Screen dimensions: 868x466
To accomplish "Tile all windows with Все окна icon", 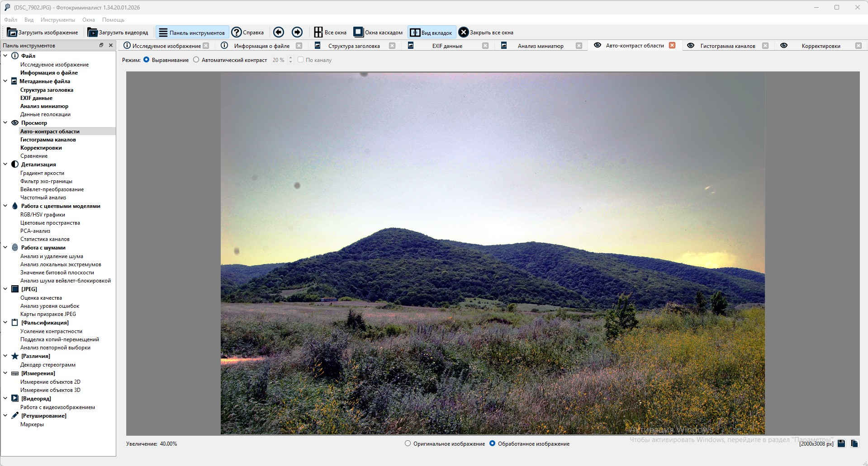I will (x=318, y=33).
